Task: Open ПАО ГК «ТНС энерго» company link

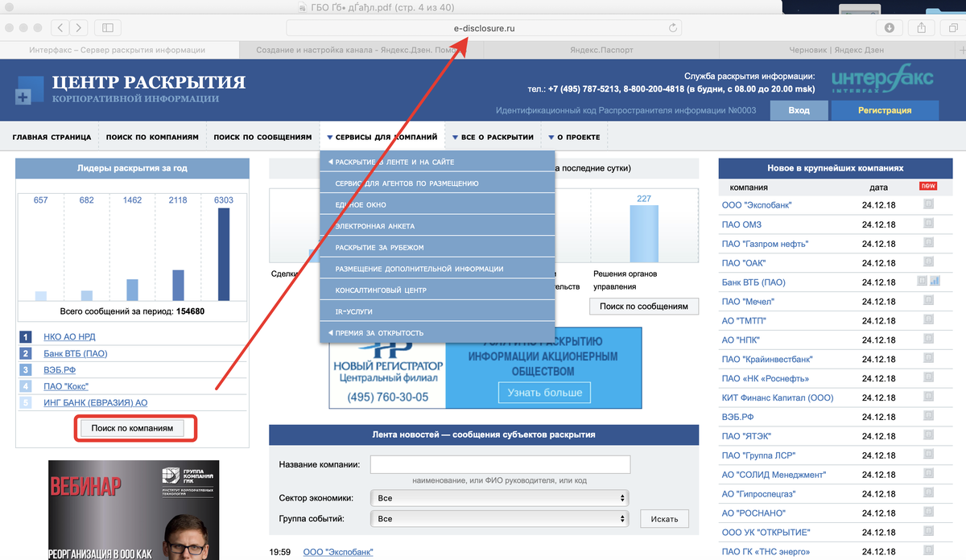Action: [766, 551]
